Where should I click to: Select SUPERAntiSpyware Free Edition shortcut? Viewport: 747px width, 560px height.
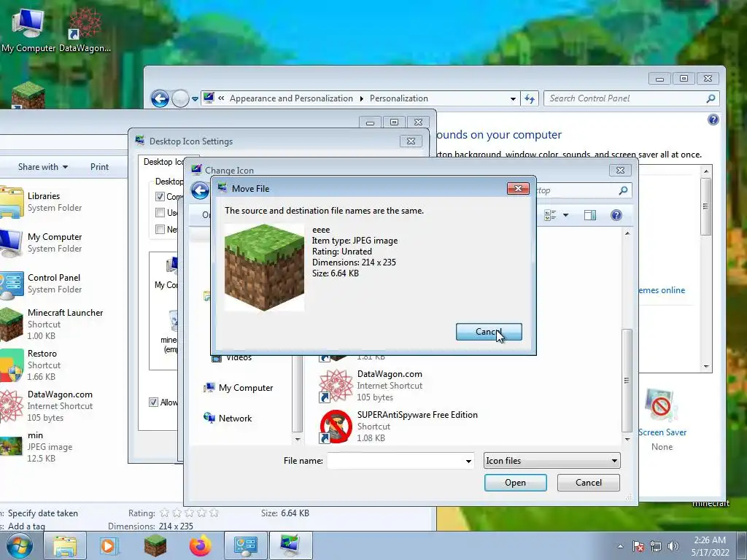click(400, 426)
